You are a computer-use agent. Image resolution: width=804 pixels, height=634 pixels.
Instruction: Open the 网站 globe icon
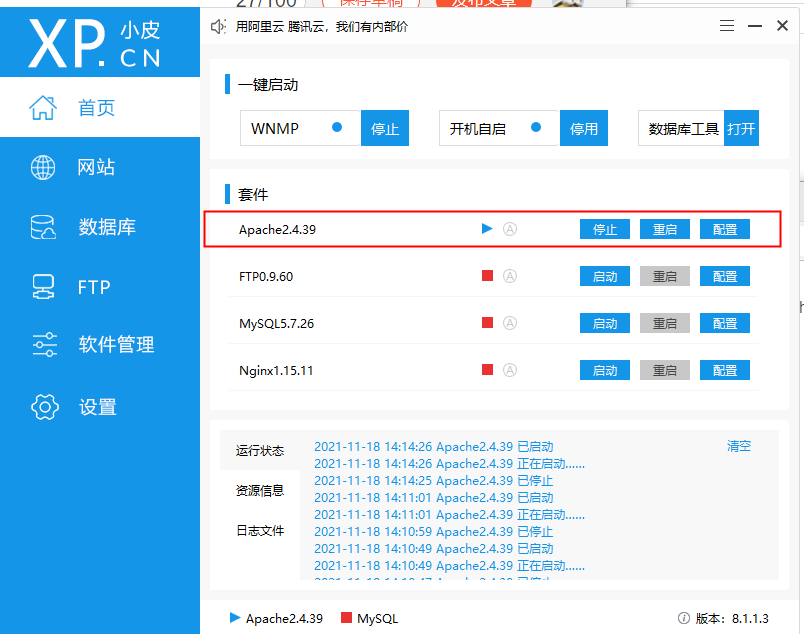click(44, 167)
